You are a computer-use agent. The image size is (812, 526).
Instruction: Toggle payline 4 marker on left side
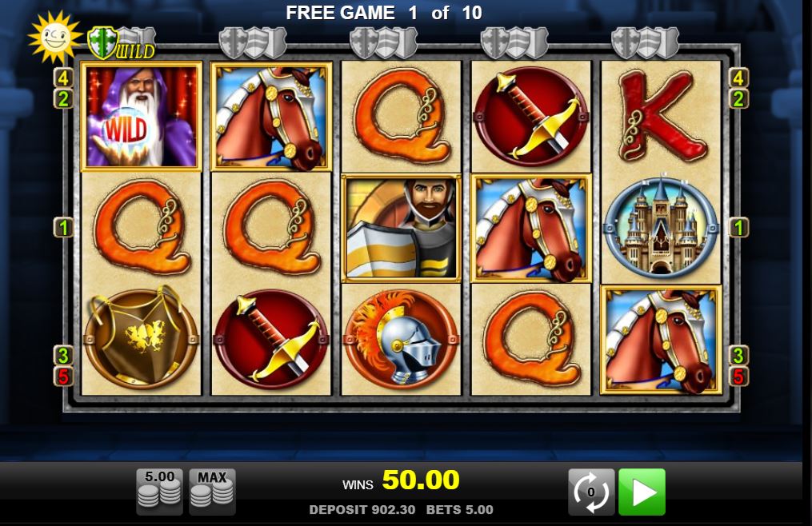pos(64,78)
